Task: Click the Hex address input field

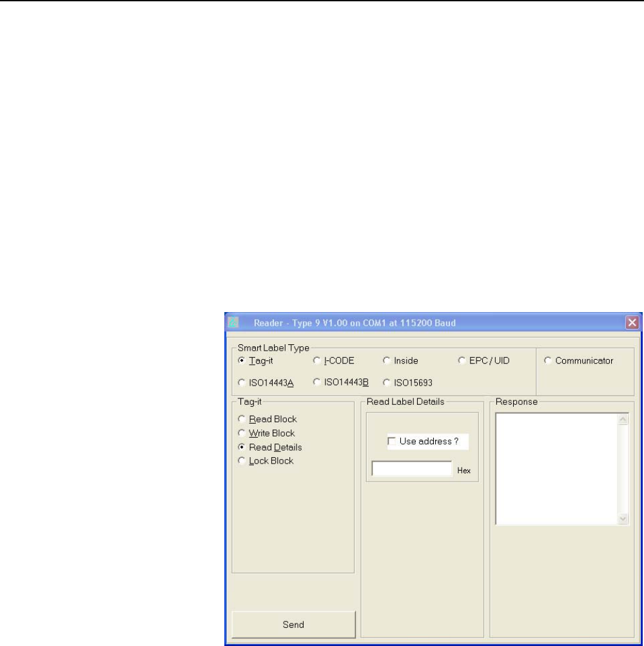Action: 412,469
